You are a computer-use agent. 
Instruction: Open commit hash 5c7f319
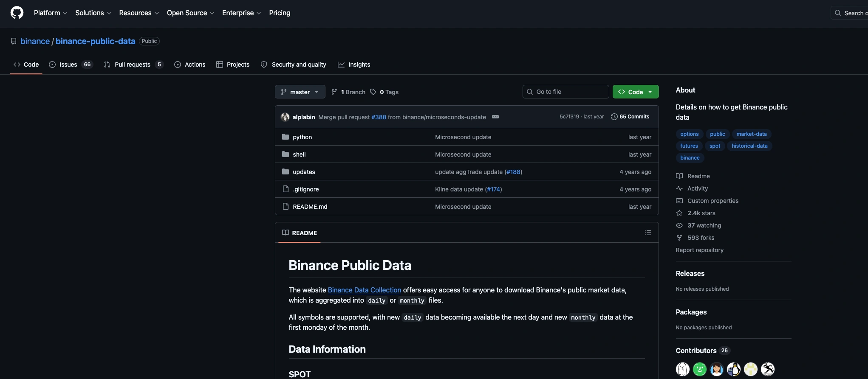(x=569, y=117)
